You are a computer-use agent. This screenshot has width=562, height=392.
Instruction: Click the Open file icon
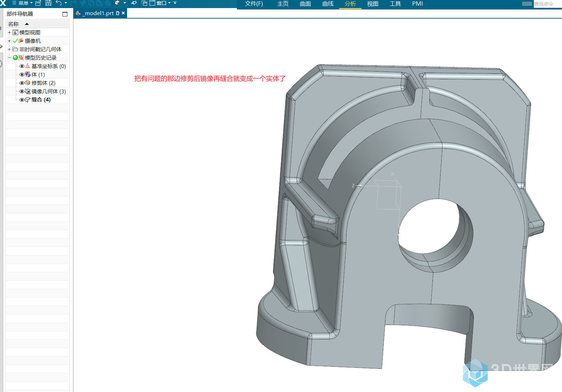(x=38, y=3)
